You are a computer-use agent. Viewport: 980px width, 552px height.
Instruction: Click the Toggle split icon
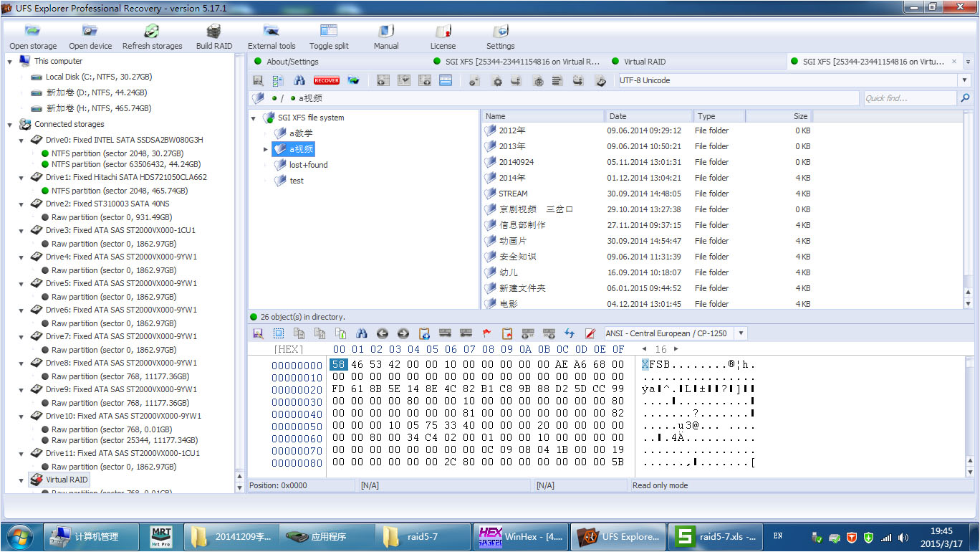pos(329,31)
